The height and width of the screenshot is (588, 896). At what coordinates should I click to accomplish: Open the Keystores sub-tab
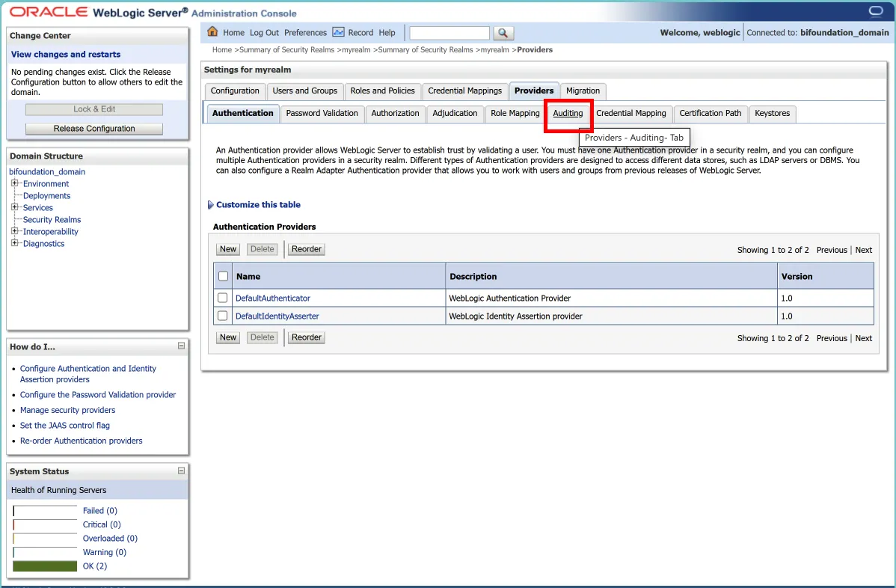(772, 113)
